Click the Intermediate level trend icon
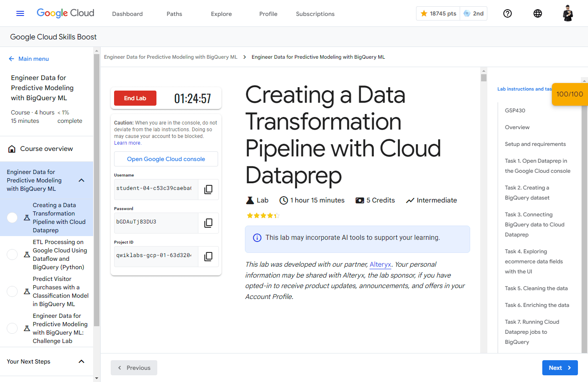 (410, 200)
